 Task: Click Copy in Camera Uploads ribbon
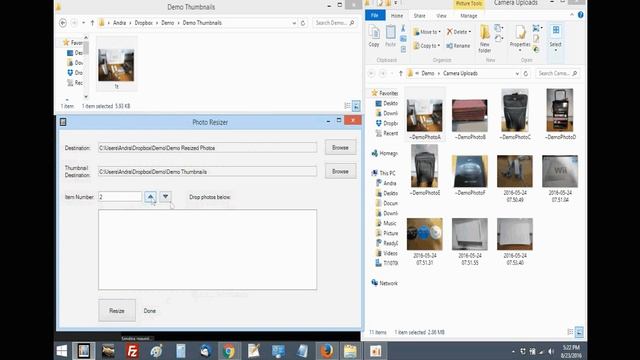click(374, 36)
